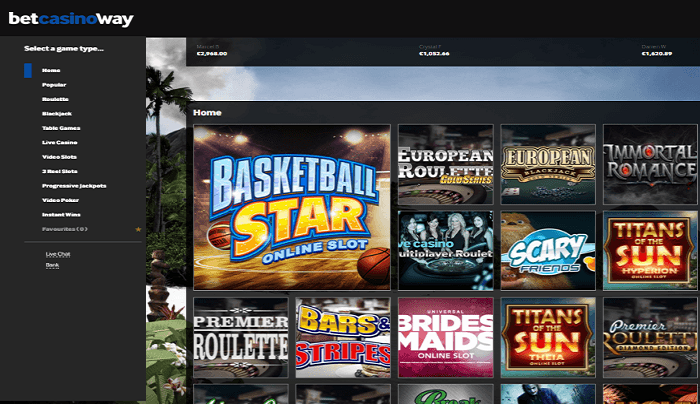The width and height of the screenshot is (700, 404).
Task: Play the Bridesmaids online slot
Action: [x=446, y=337]
